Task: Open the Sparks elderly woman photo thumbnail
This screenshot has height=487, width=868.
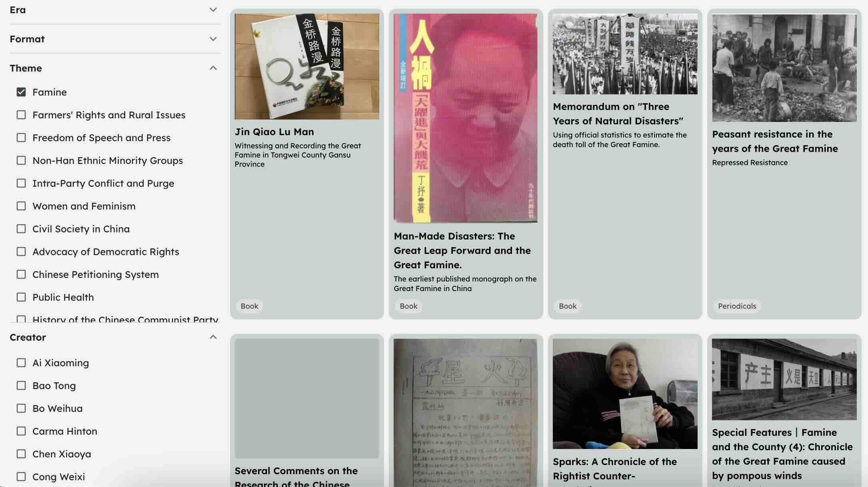Action: coord(625,394)
